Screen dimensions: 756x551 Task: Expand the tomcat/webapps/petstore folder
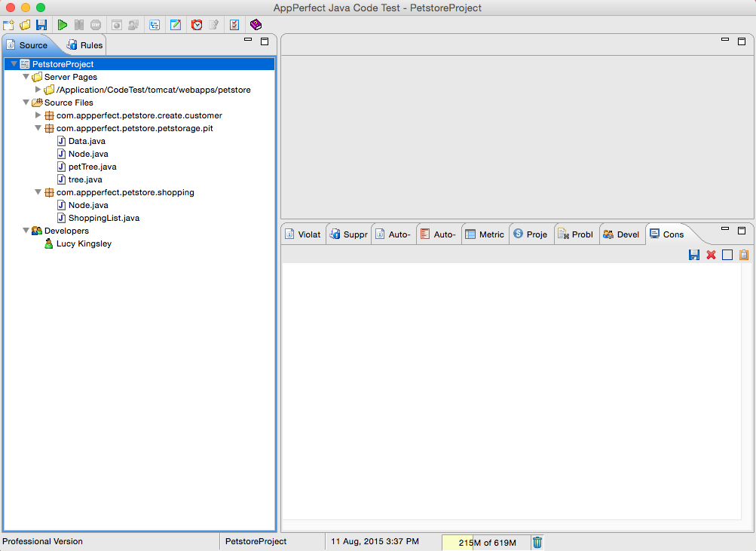(x=38, y=89)
